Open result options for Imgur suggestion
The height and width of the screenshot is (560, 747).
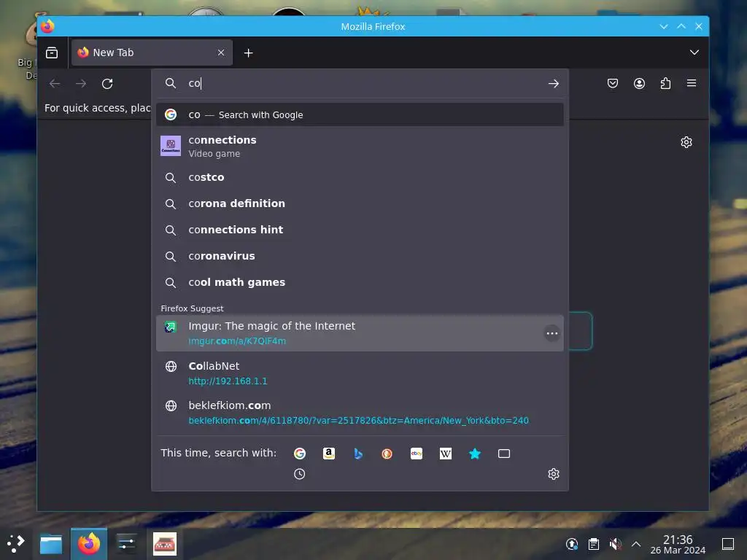(552, 333)
